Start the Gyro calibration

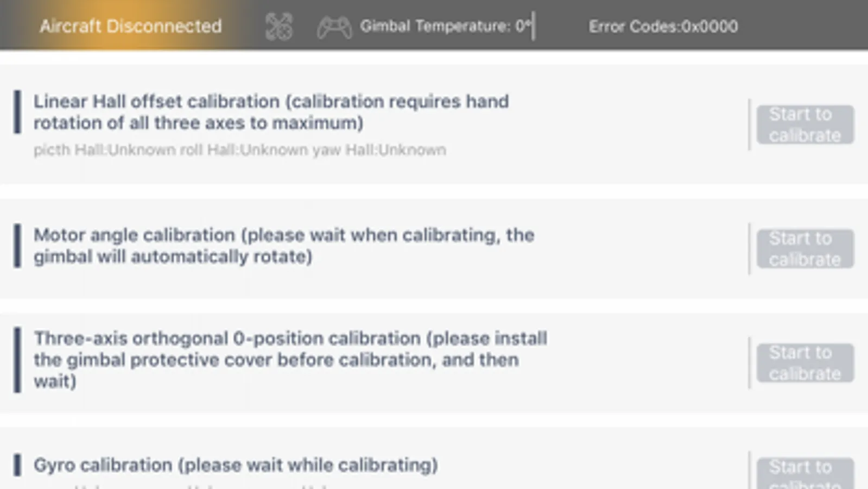[x=804, y=473]
